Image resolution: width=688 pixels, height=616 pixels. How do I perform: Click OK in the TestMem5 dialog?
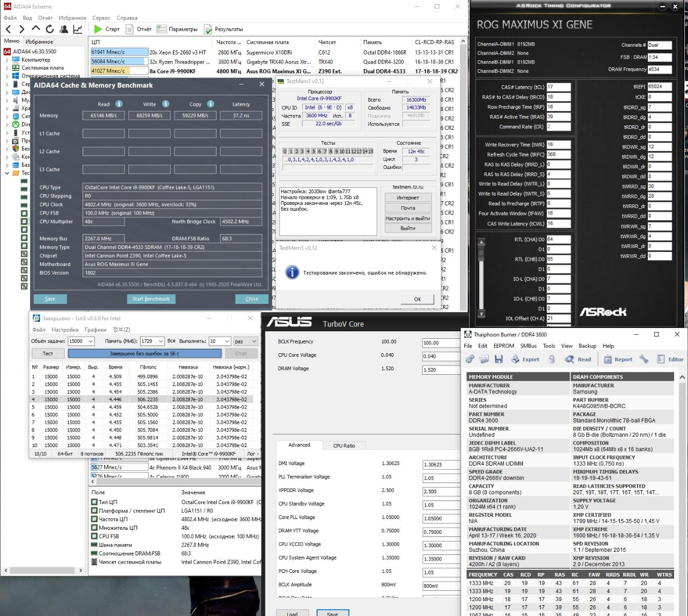tap(417, 299)
